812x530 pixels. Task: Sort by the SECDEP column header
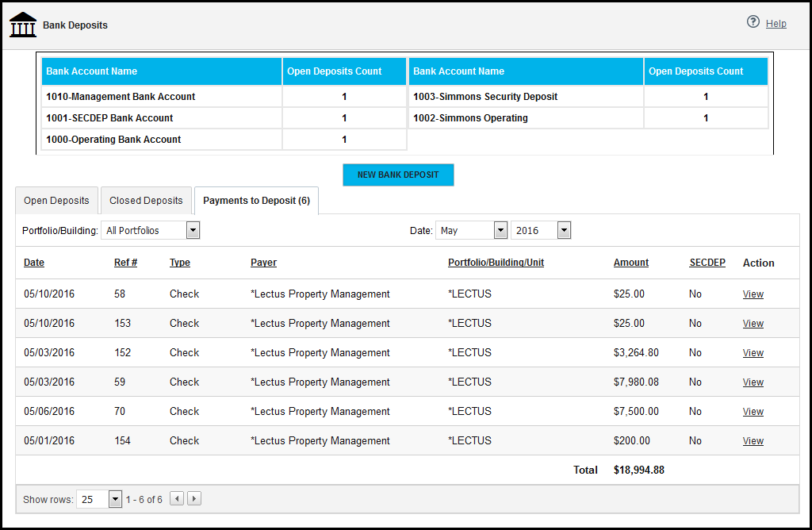(707, 263)
